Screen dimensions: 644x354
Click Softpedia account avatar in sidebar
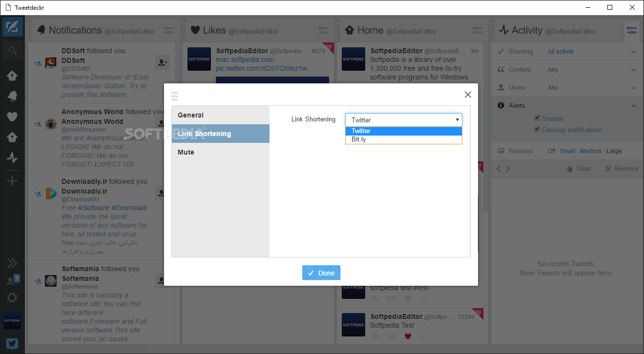coord(12,320)
